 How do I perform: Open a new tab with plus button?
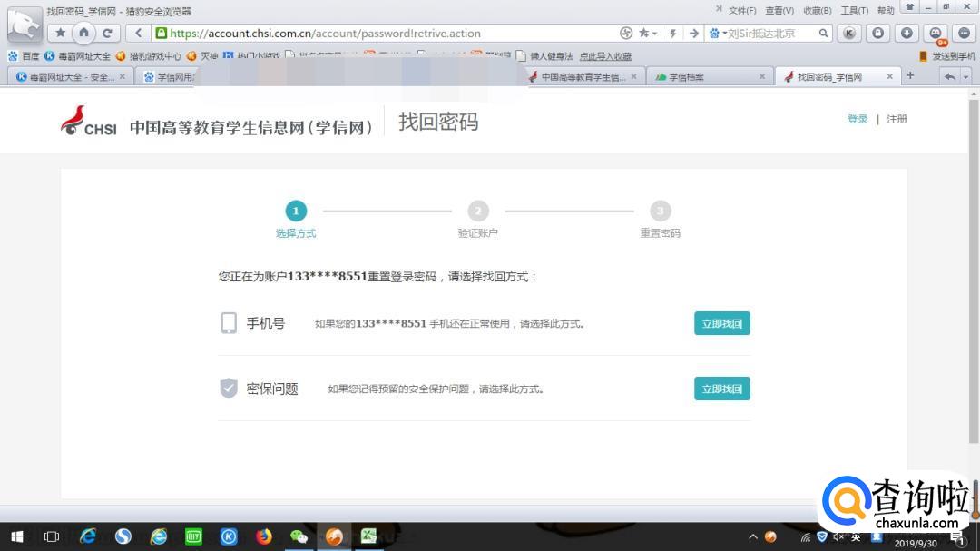coord(910,75)
